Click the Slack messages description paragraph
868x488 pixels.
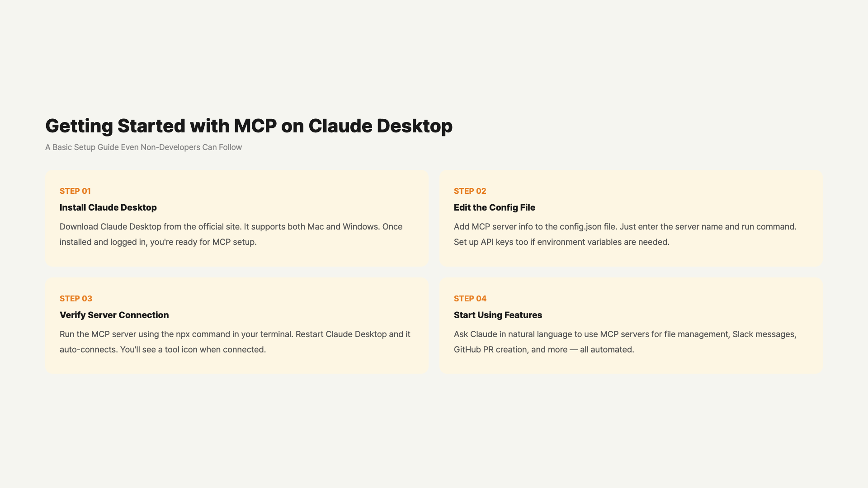click(625, 342)
